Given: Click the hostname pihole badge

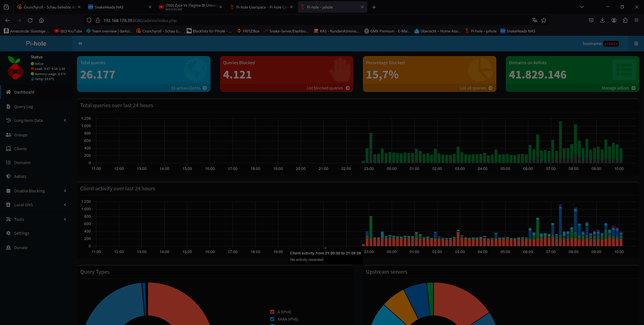Looking at the screenshot, I should (611, 43).
